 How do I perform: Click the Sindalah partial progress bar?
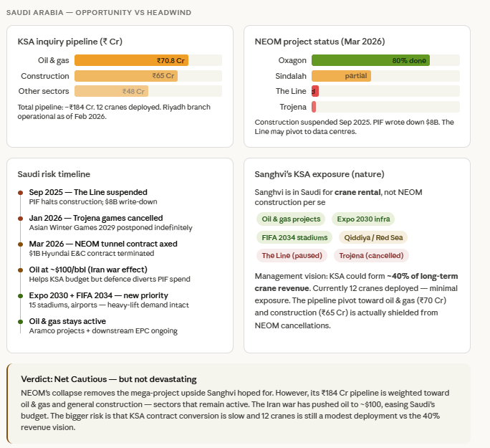point(341,76)
